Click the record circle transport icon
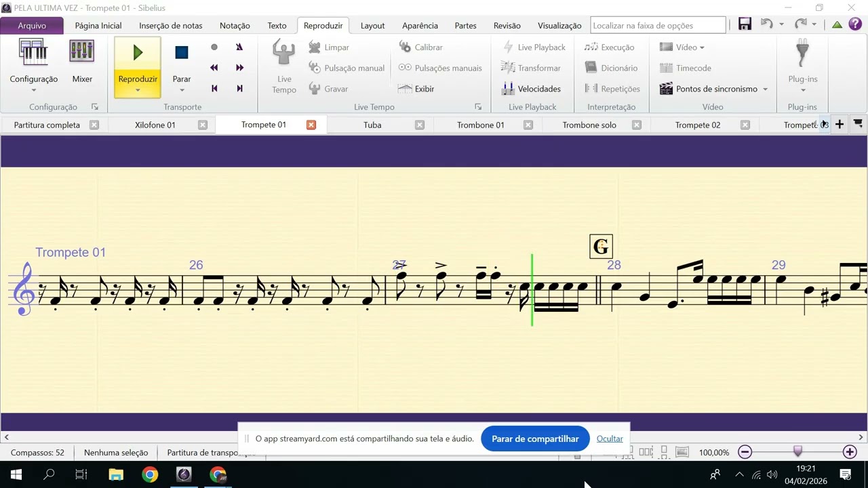The image size is (868, 488). [214, 47]
